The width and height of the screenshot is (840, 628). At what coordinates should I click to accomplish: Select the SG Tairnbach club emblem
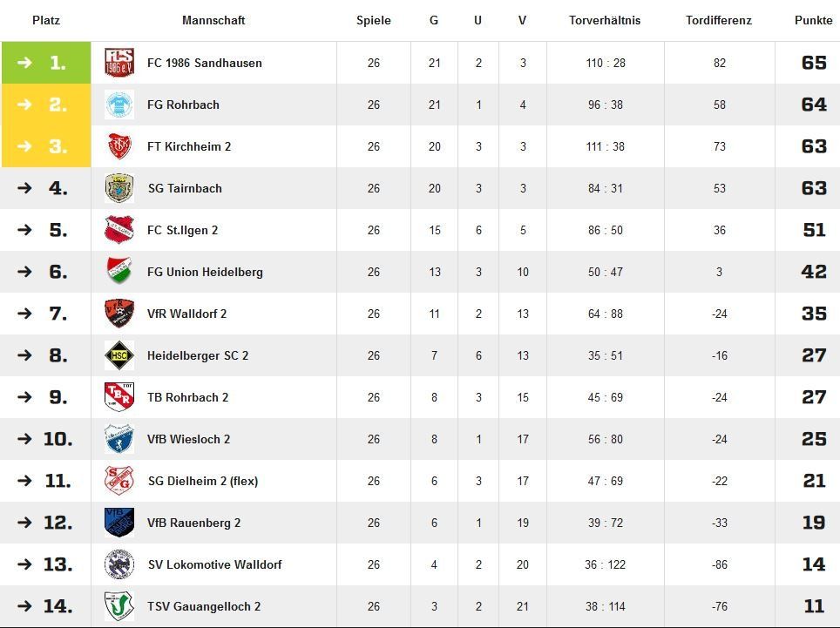(x=119, y=188)
